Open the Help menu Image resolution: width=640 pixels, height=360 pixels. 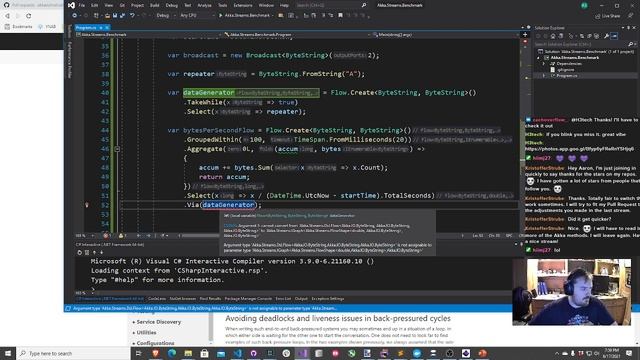coord(284,5)
